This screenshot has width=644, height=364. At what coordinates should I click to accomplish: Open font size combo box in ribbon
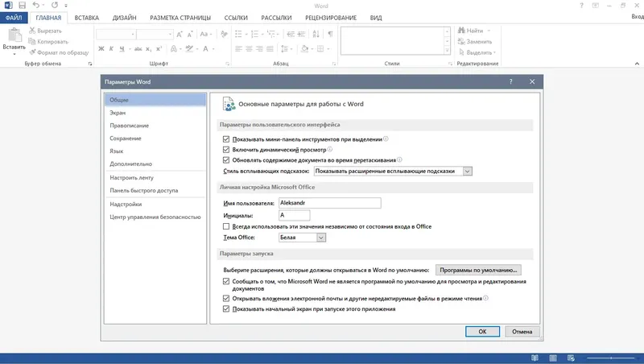(155, 34)
